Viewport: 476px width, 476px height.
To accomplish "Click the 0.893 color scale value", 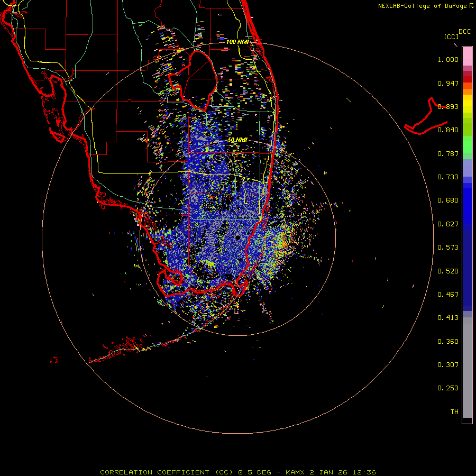I will click(x=448, y=106).
